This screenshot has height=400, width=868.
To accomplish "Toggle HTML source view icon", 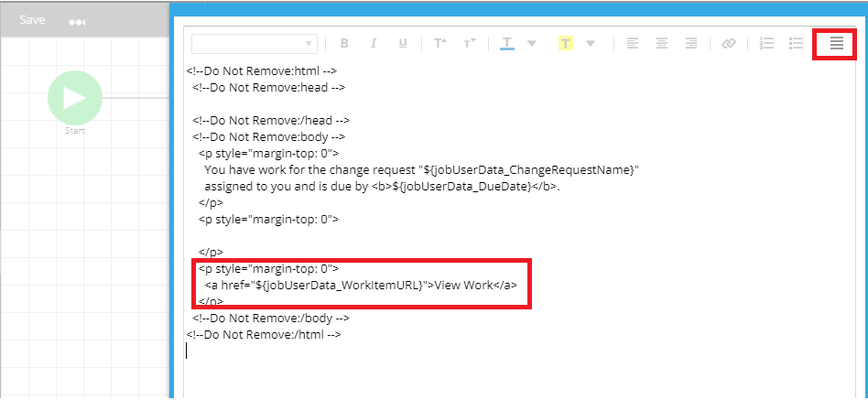I will (x=836, y=43).
